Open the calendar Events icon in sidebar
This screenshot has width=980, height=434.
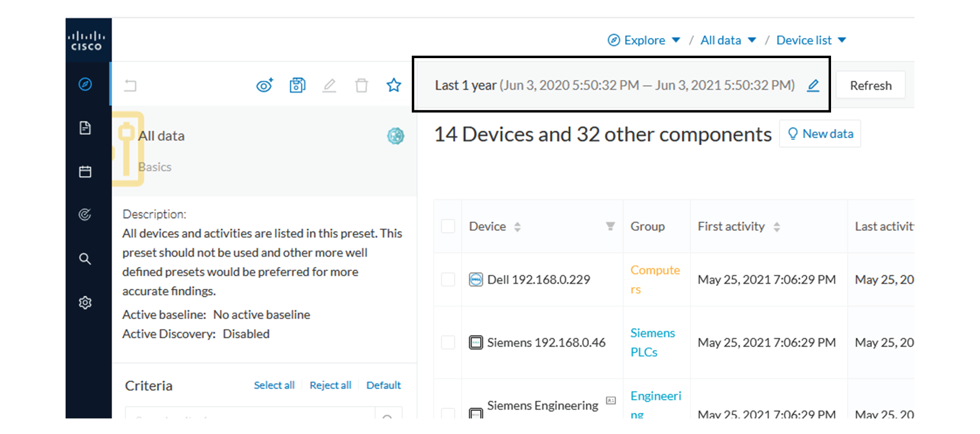click(x=85, y=172)
